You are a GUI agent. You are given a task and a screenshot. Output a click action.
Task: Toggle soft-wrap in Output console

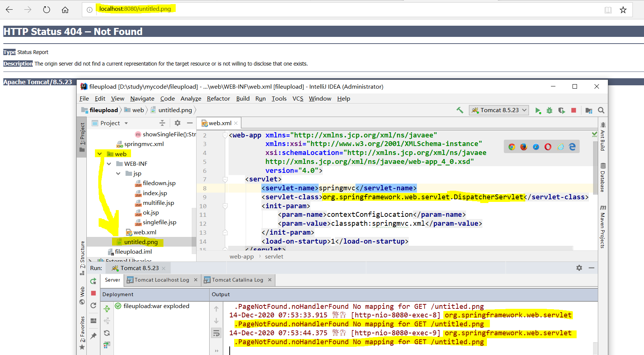(216, 333)
